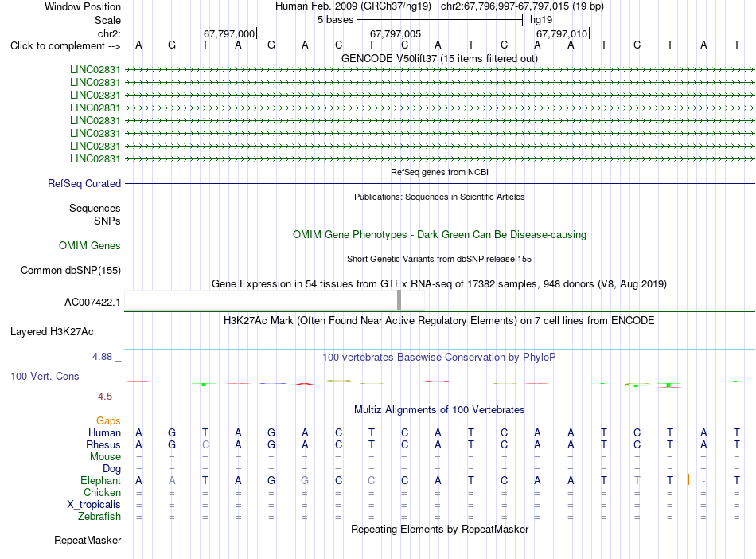This screenshot has width=756, height=559.
Task: Click the 67,797,000 ruler position label
Action: pyautogui.click(x=229, y=33)
